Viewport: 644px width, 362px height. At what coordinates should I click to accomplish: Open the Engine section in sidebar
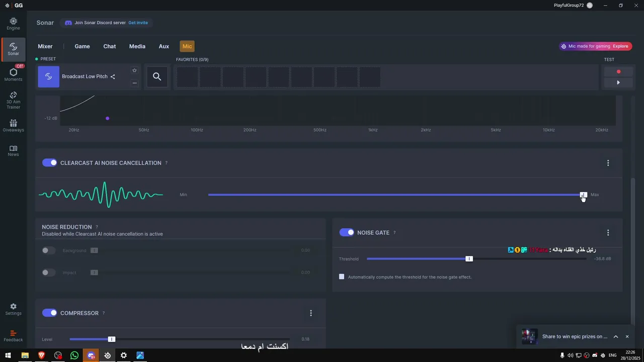[13, 24]
